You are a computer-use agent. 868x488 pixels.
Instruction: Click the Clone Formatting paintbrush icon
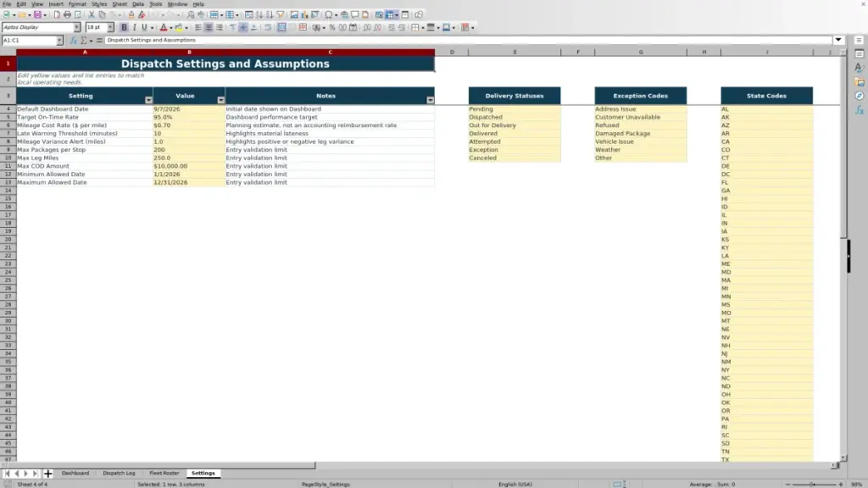click(x=131, y=14)
